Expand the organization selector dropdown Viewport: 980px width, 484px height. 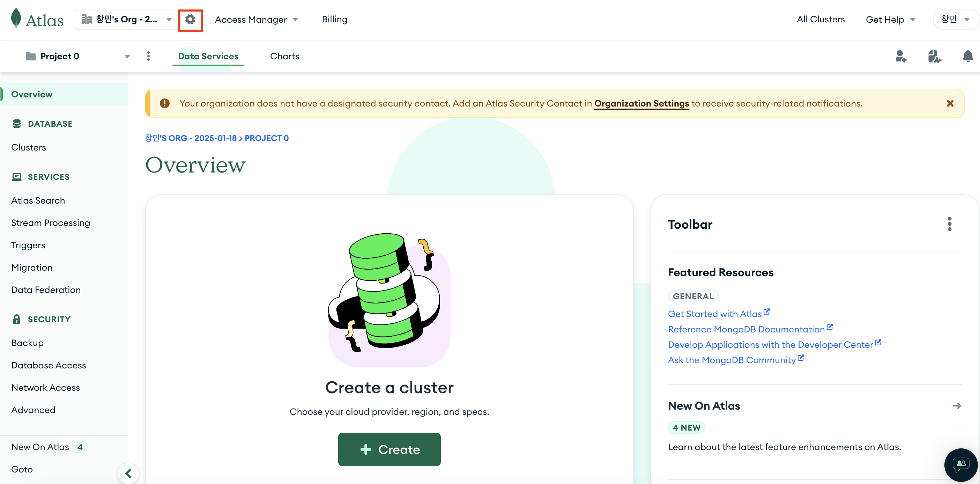[x=169, y=20]
